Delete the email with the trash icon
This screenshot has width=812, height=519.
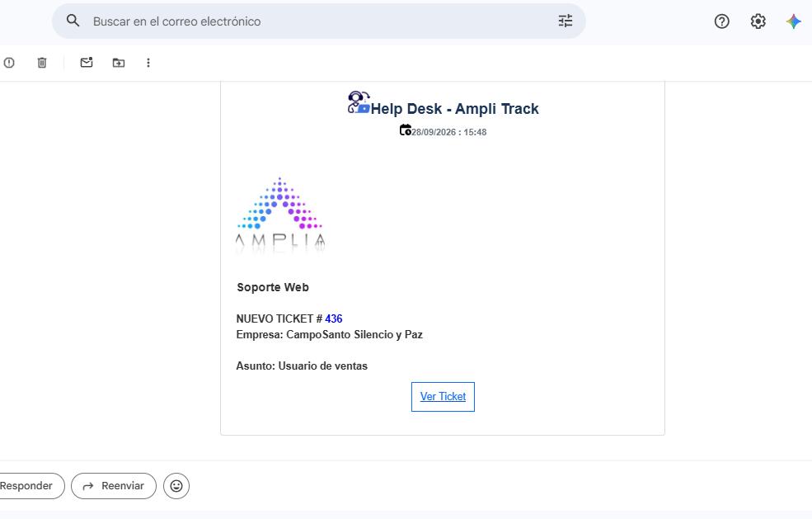(x=42, y=63)
